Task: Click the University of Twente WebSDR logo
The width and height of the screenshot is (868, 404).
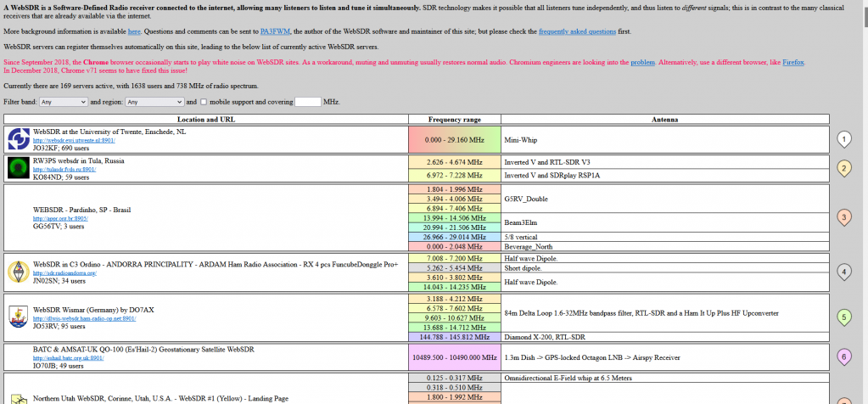Action: 18,139
